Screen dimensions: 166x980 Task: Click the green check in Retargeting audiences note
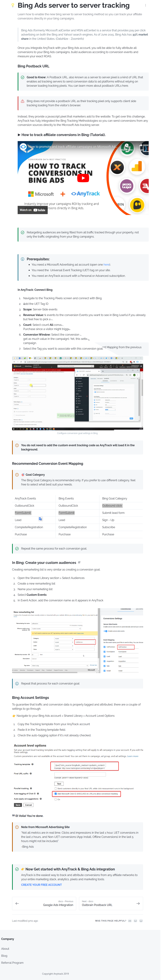point(22,232)
